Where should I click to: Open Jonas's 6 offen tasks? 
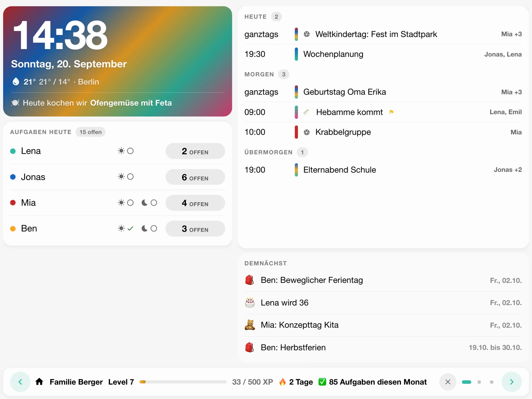[x=195, y=177]
